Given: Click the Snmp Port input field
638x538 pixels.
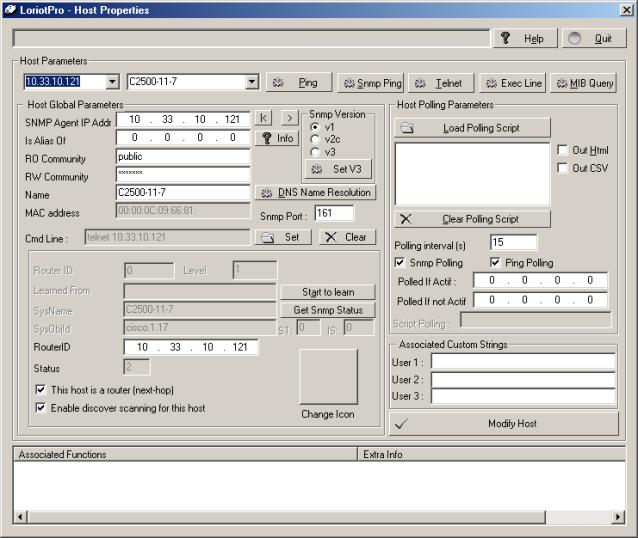Looking at the screenshot, I should coord(334,213).
